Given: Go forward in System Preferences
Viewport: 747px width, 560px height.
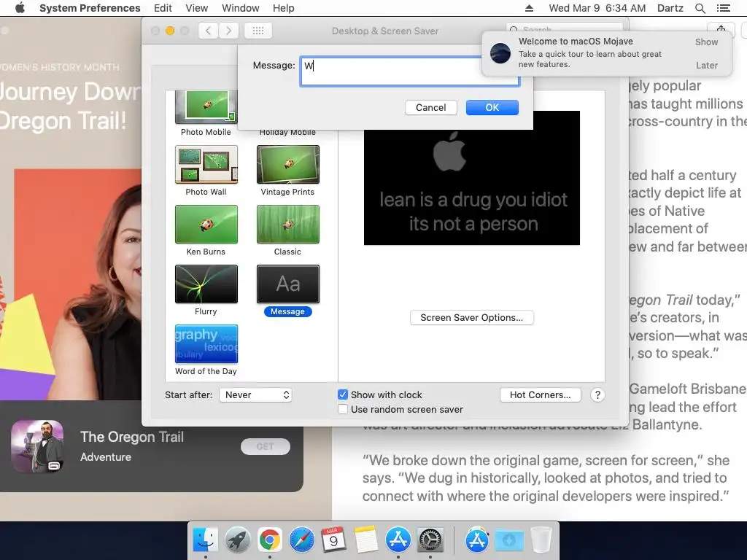Looking at the screenshot, I should coord(228,31).
